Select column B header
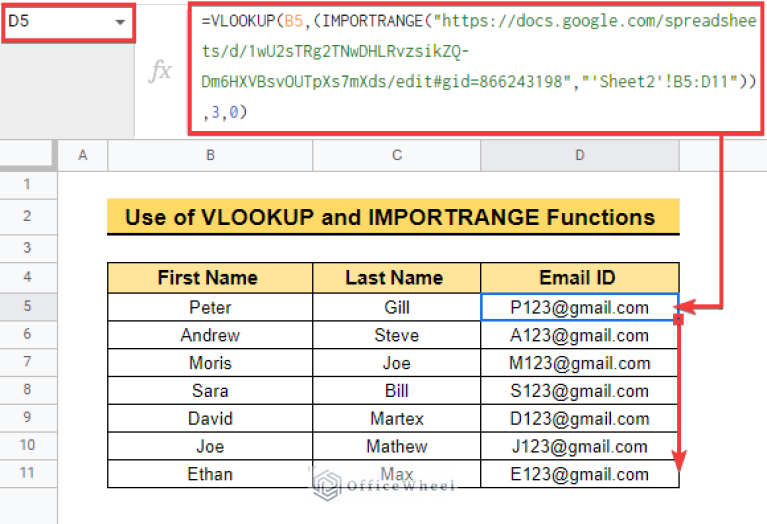 click(210, 155)
